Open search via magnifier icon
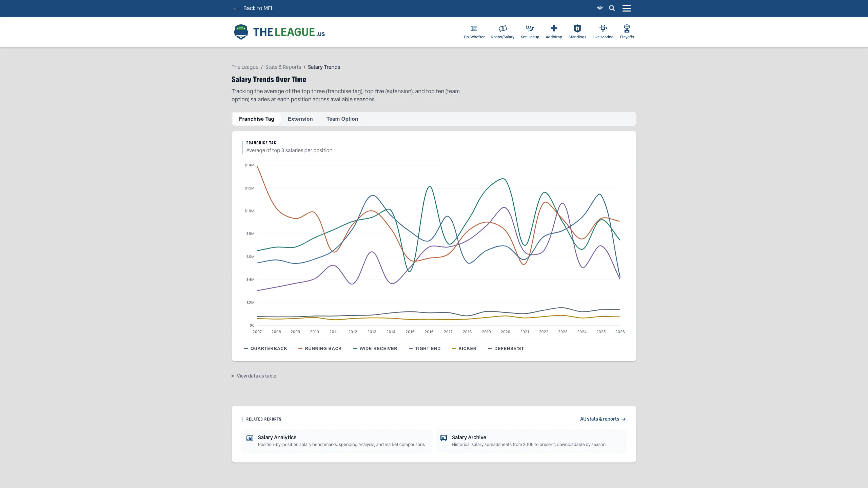Image resolution: width=868 pixels, height=488 pixels. point(612,8)
